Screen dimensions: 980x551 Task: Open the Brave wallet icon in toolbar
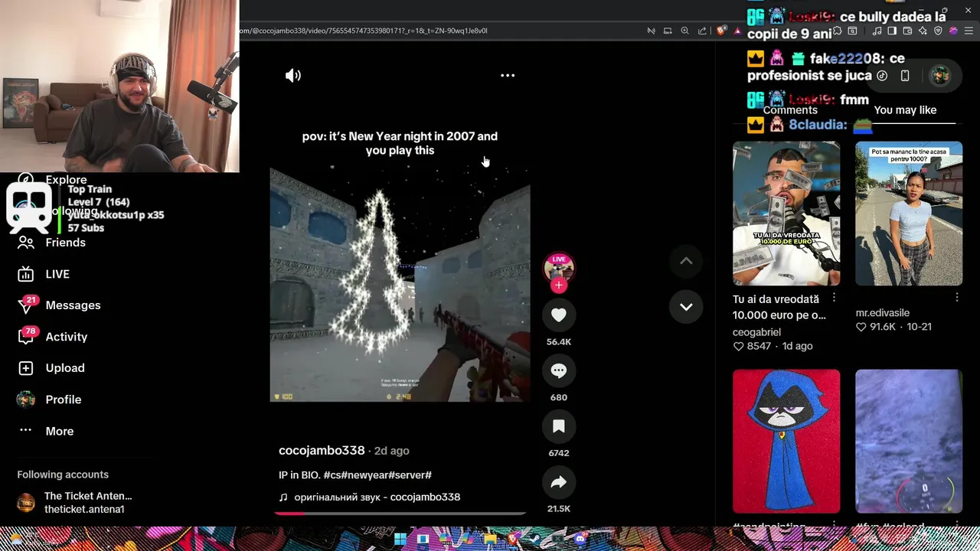[x=907, y=31]
